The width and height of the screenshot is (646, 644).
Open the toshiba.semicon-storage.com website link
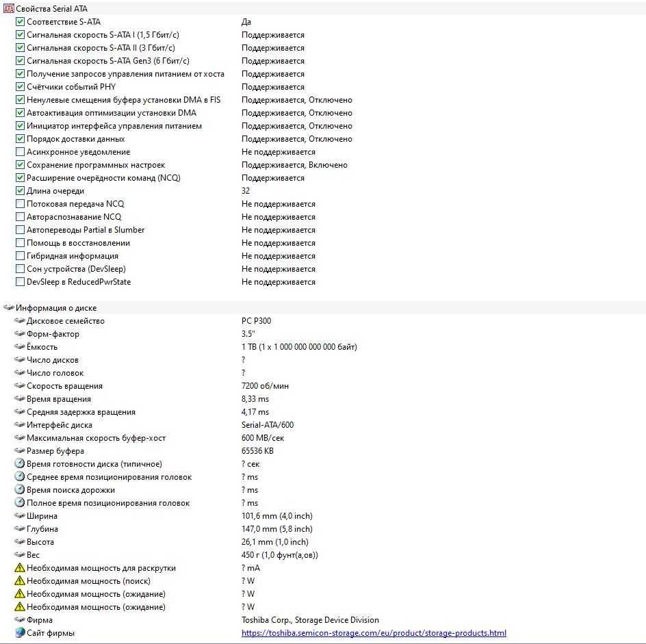374,633
